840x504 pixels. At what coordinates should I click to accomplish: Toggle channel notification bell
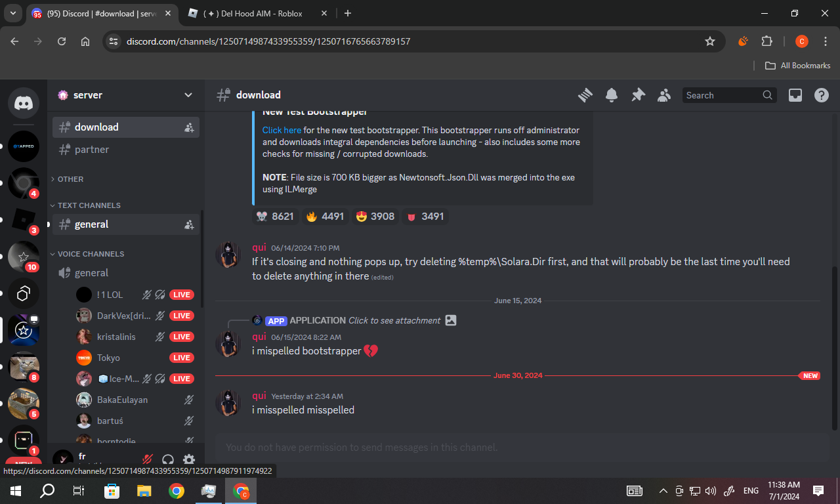(612, 95)
